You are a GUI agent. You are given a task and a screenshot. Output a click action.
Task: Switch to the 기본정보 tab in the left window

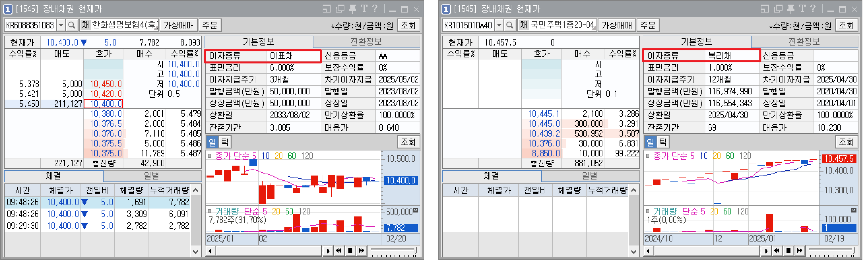(259, 42)
